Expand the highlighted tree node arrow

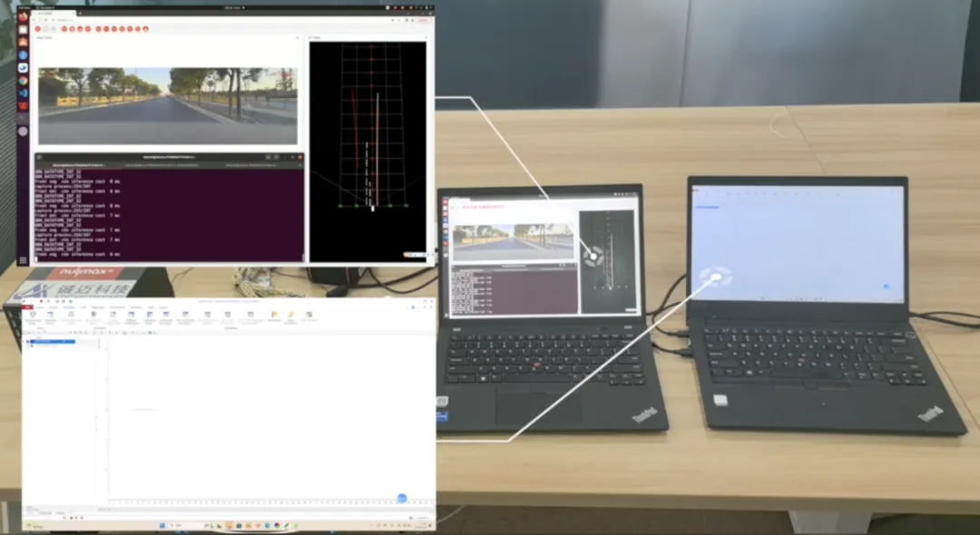point(27,342)
